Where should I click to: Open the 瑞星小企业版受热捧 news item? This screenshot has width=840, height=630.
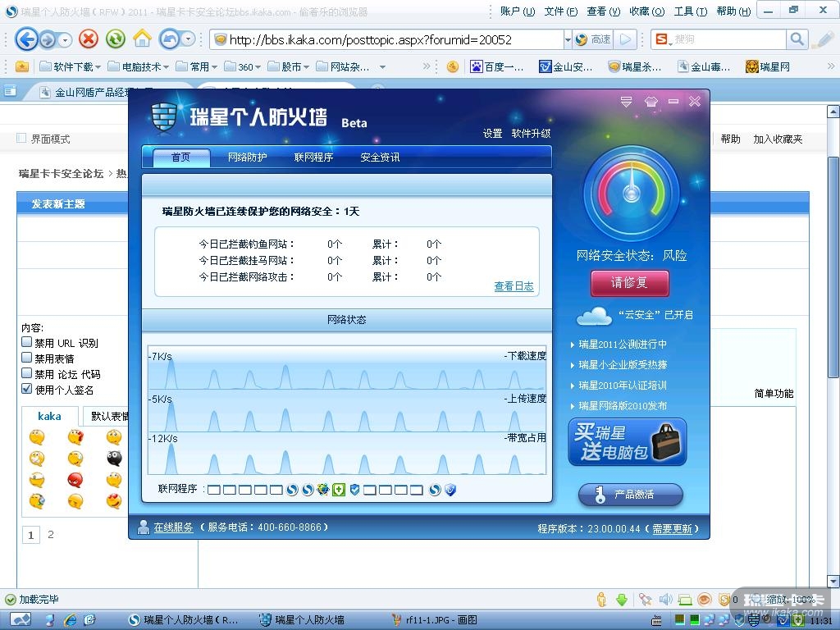coord(623,365)
